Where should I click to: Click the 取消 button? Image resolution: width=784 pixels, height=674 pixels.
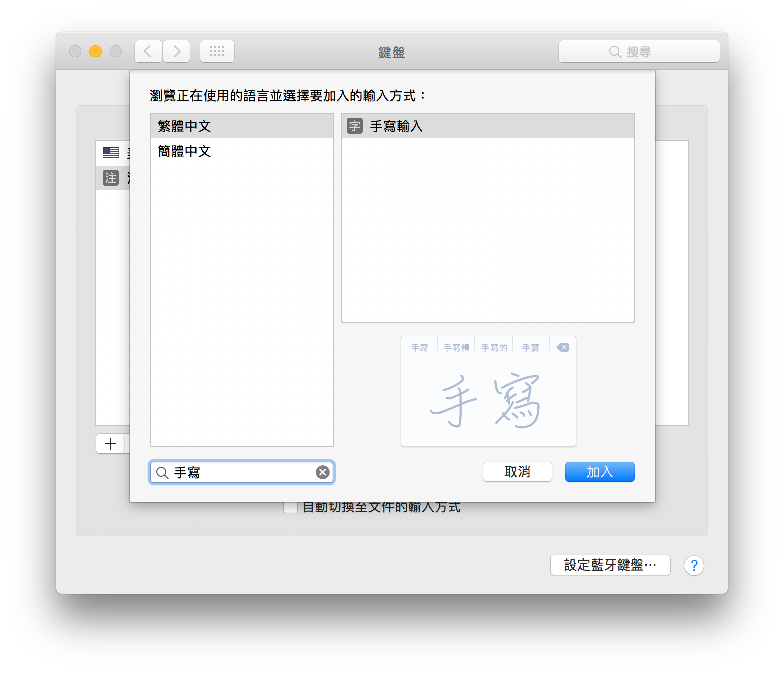point(518,472)
